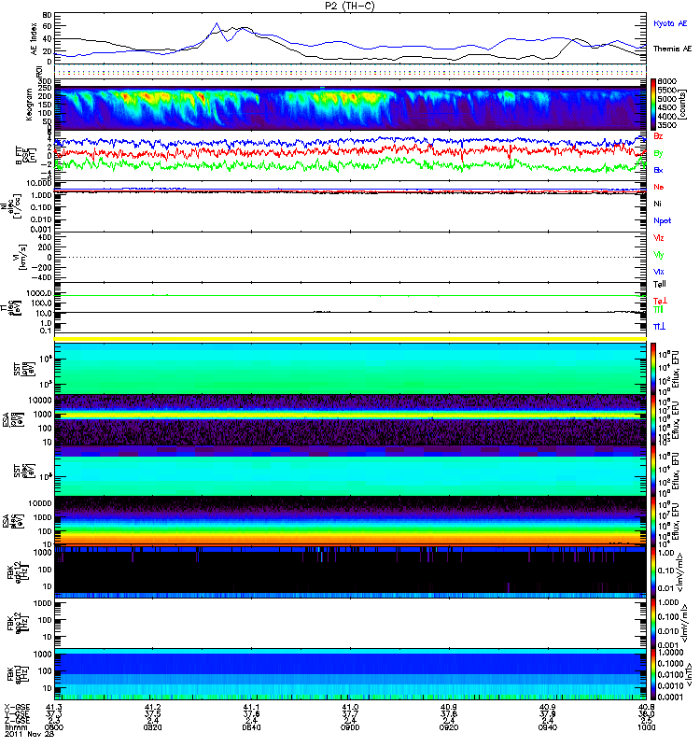
Task: Click the plot title P2 (TH-C)
Action: 349,6
